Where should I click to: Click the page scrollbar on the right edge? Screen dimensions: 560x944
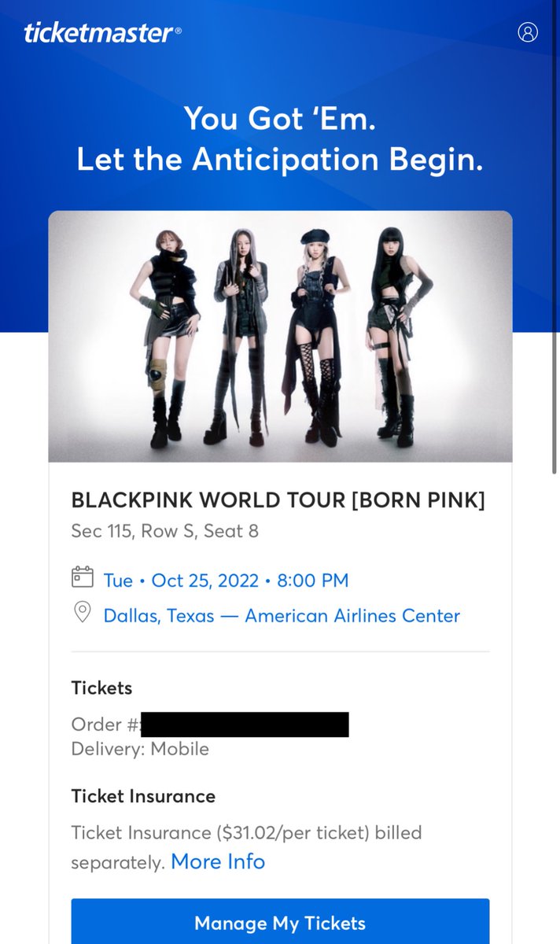coord(554,236)
